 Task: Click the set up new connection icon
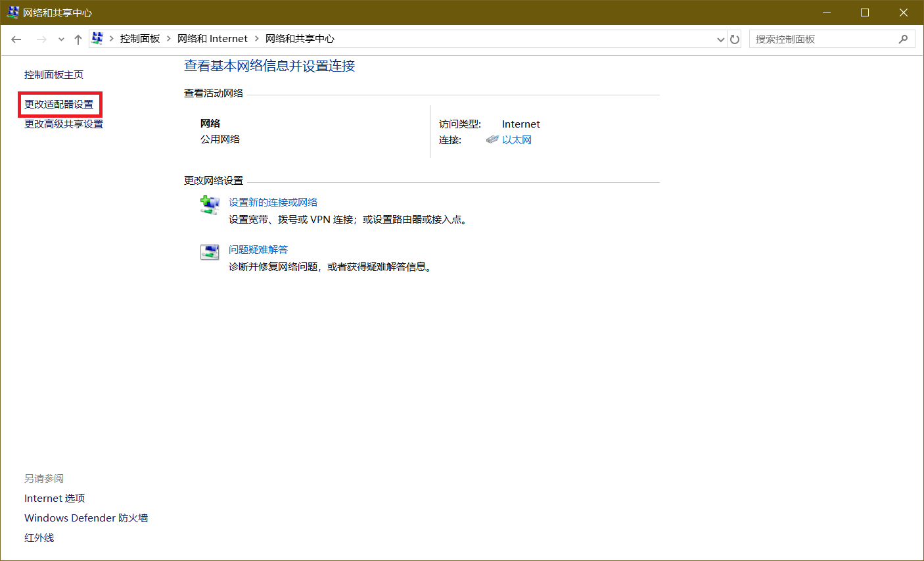click(x=210, y=205)
